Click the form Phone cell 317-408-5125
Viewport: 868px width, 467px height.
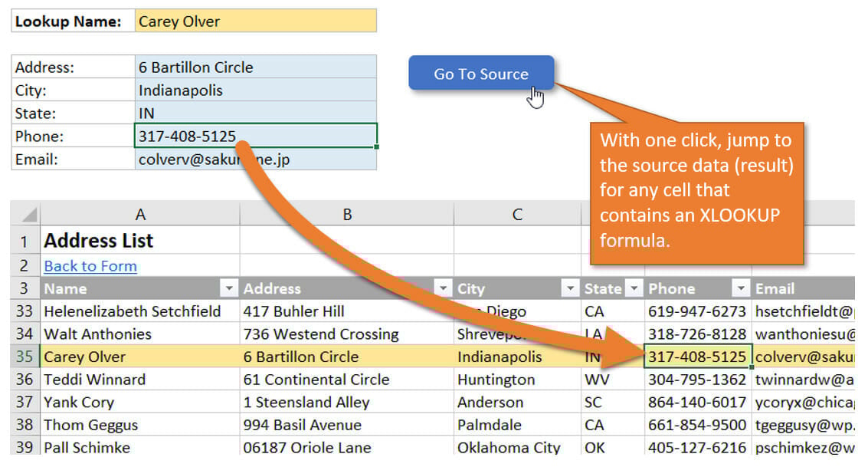(x=255, y=136)
